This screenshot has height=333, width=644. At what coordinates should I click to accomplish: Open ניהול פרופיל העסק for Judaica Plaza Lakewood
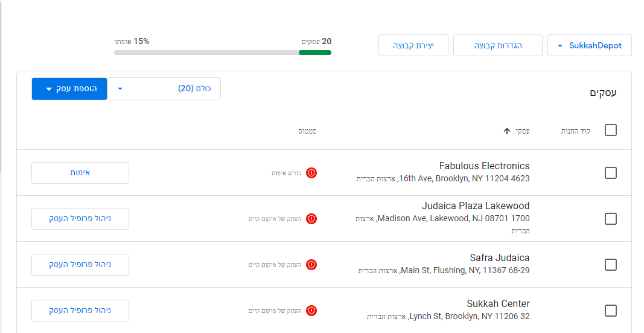coord(80,219)
